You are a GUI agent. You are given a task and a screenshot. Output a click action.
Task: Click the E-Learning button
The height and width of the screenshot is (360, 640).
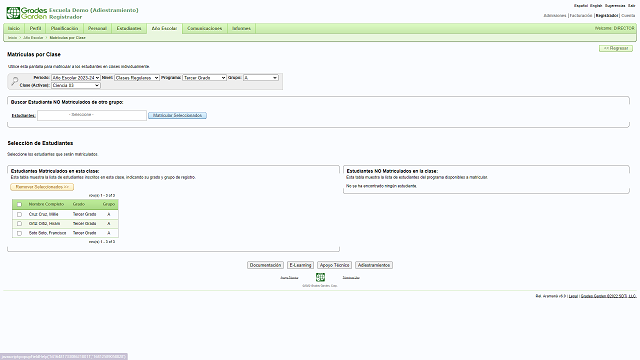click(300, 265)
